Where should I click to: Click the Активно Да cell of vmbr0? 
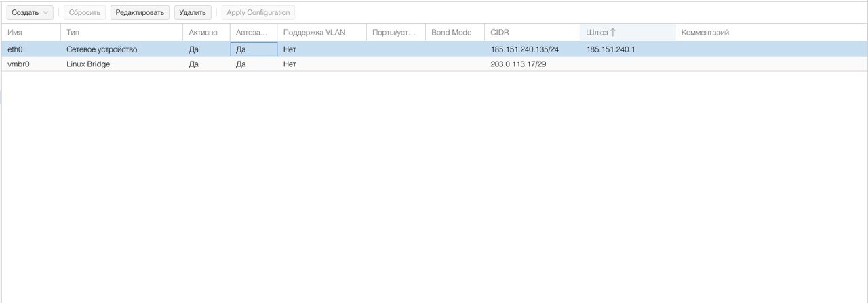(206, 64)
